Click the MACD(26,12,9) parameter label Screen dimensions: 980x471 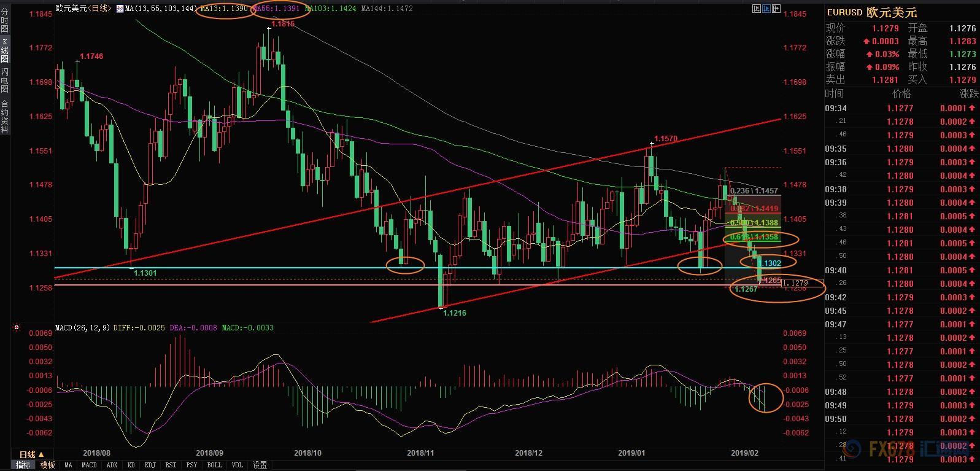pos(83,328)
